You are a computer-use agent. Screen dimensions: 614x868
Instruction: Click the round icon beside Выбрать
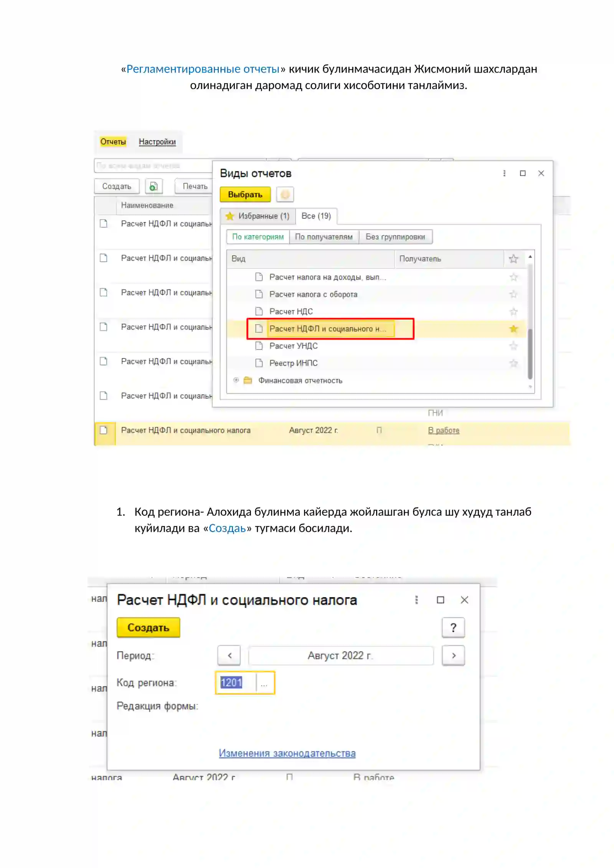285,195
